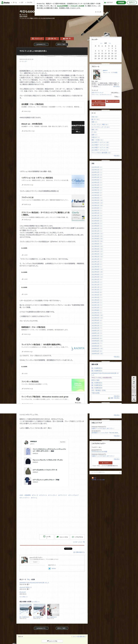This screenshot has width=138, height=644.
Task: Open theme IT ( 39 ) in sidebar
Action: pos(94,132)
